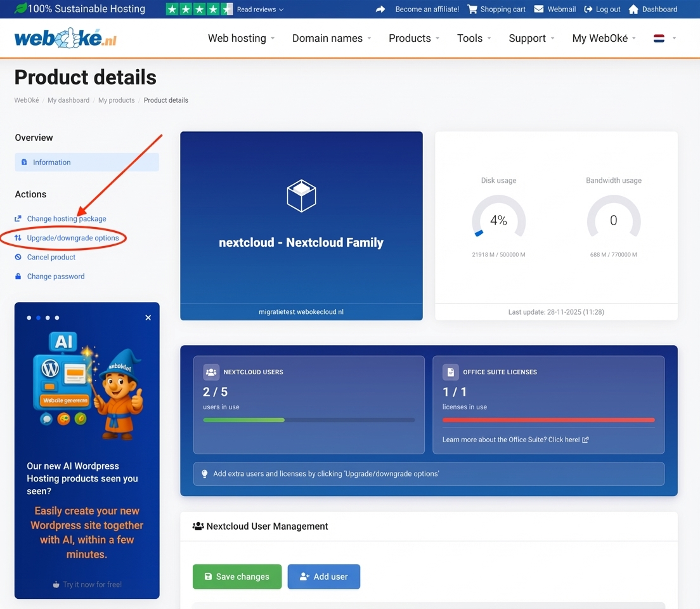Click the shopping cart icon
This screenshot has height=609, width=700.
coord(472,9)
